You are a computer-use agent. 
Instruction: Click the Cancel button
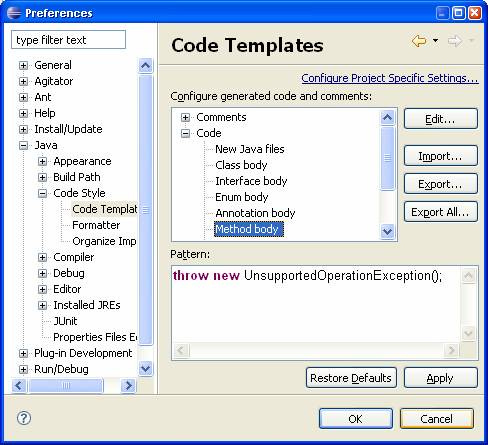(437, 419)
